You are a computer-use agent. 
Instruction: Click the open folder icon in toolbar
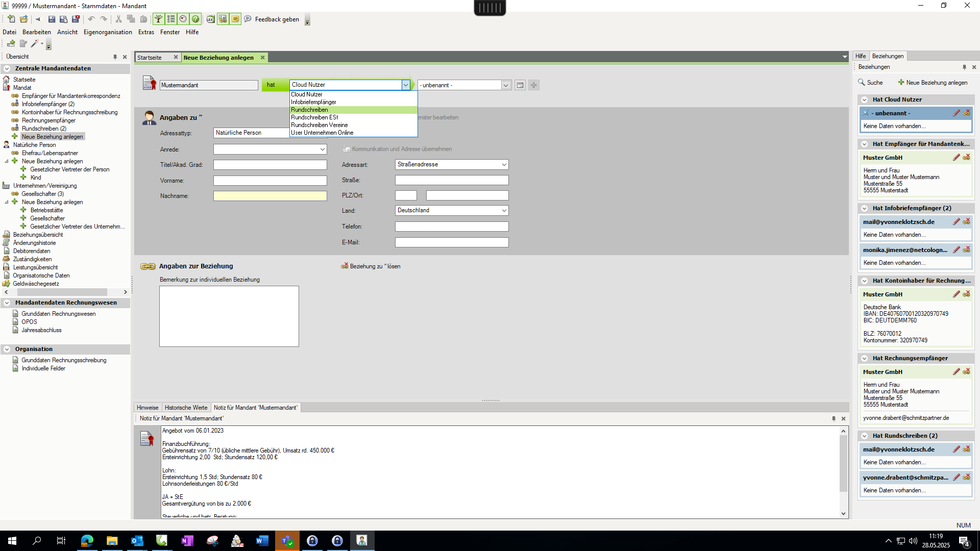[x=24, y=19]
